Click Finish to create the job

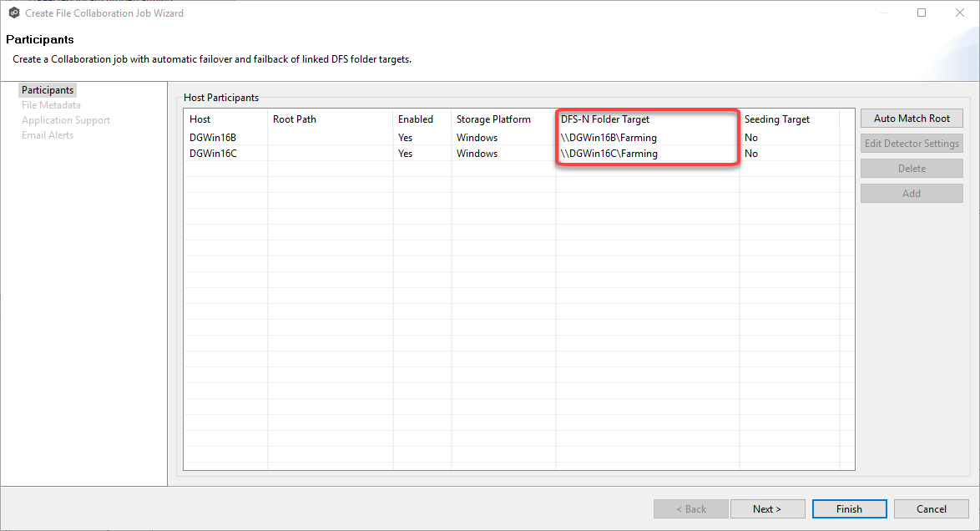[849, 508]
